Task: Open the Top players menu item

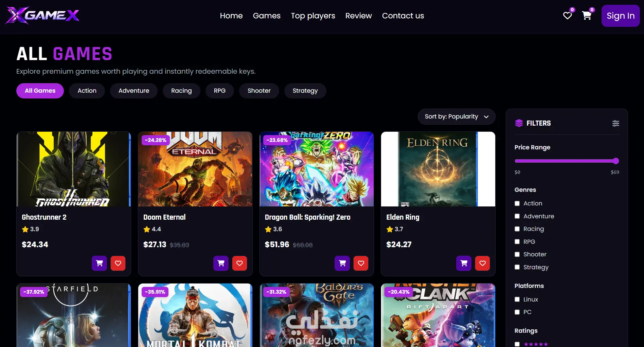Action: click(313, 16)
